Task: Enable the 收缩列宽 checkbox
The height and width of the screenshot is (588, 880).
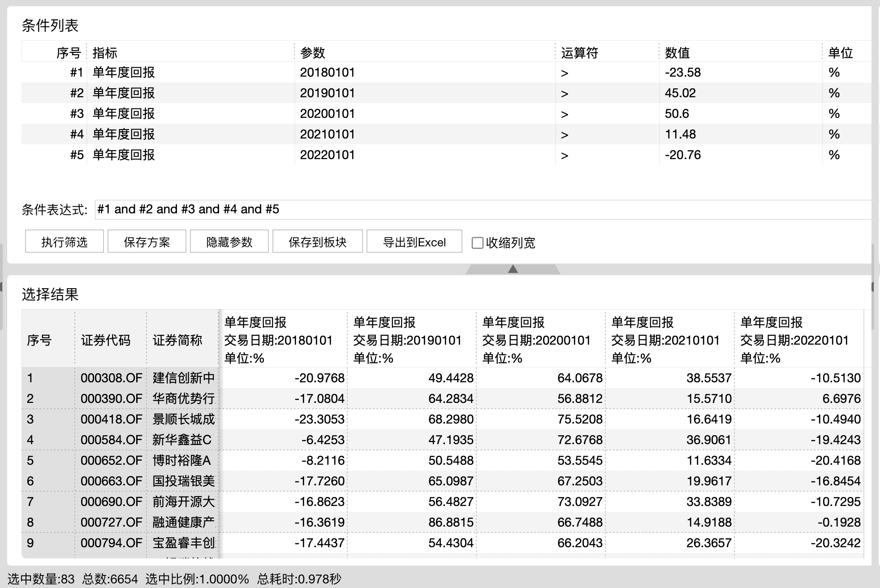Action: coord(477,243)
